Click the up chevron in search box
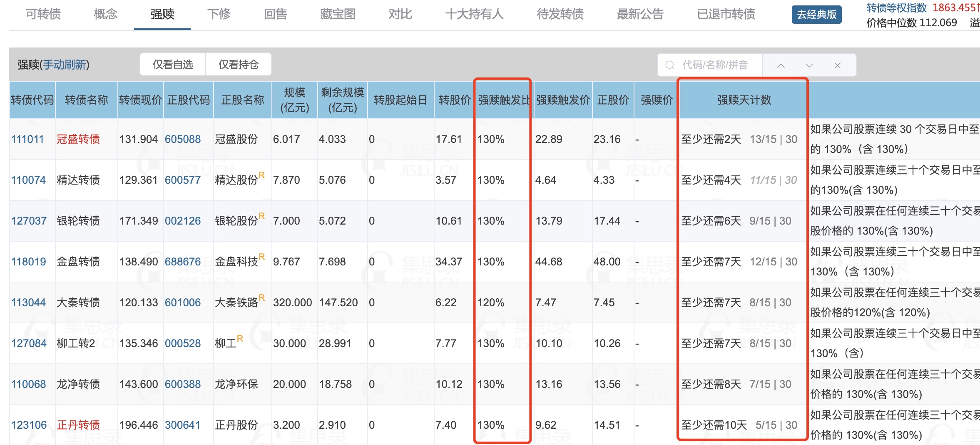 (x=781, y=65)
